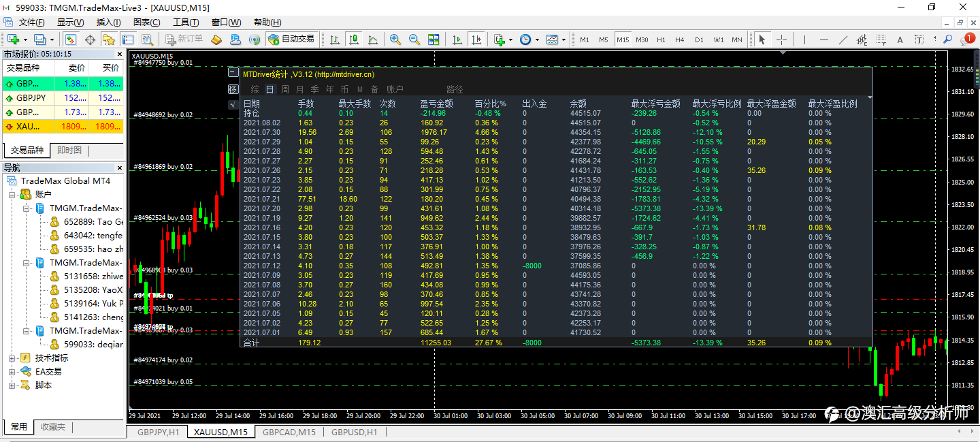Open the templates dropdown arrow
Screen dimensions: 980x442
(563, 40)
